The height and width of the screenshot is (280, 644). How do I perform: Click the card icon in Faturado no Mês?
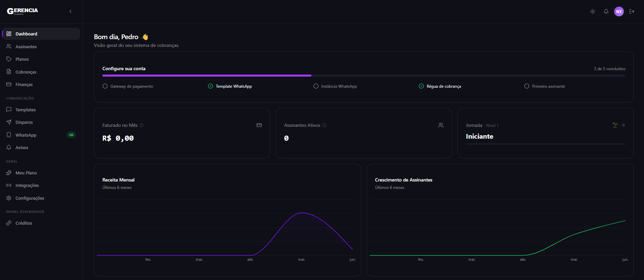click(x=259, y=125)
